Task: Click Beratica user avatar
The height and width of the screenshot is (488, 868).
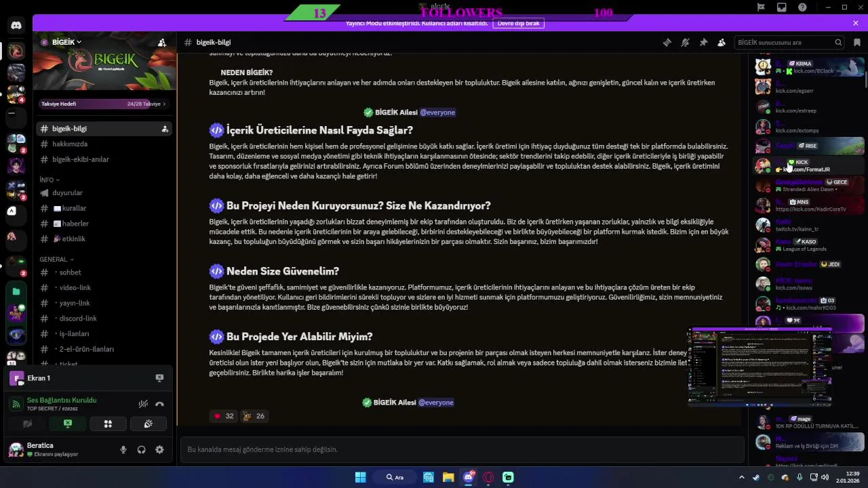Action: (16, 449)
